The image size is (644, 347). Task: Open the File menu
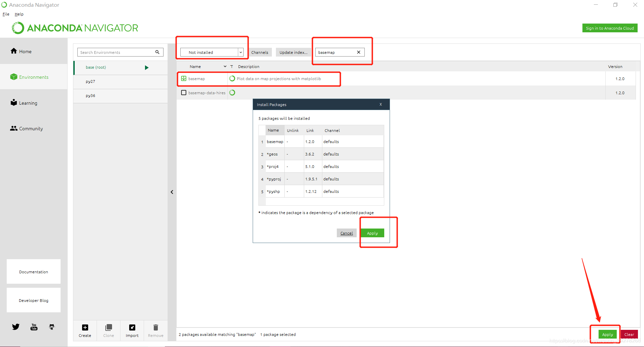pos(6,14)
